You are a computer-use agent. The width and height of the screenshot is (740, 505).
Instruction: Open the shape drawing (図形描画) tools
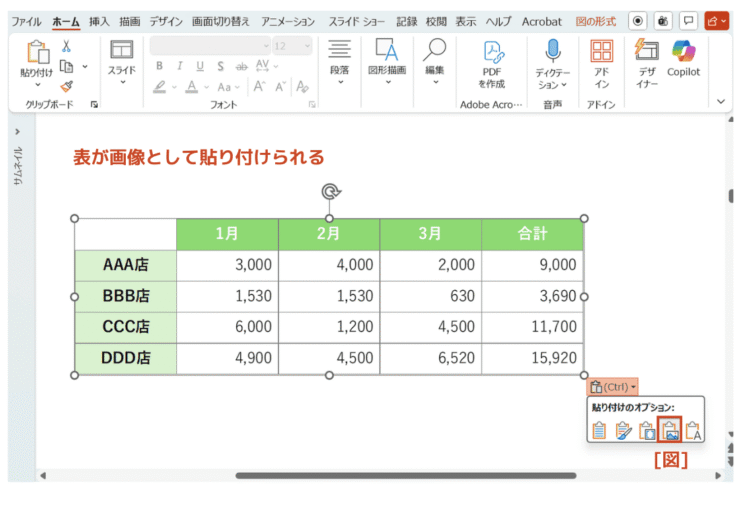pos(387,50)
